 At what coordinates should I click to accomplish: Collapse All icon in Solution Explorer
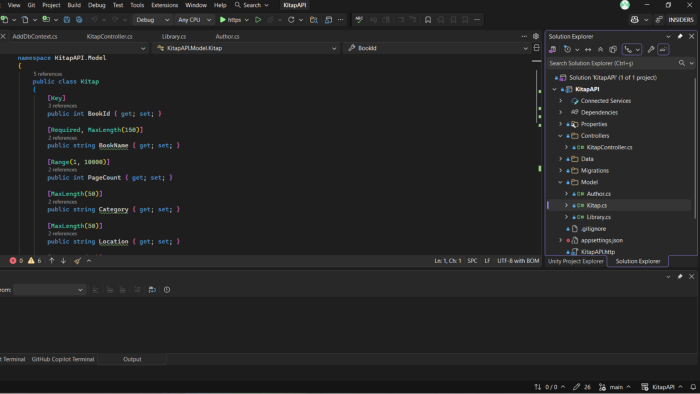tap(600, 50)
